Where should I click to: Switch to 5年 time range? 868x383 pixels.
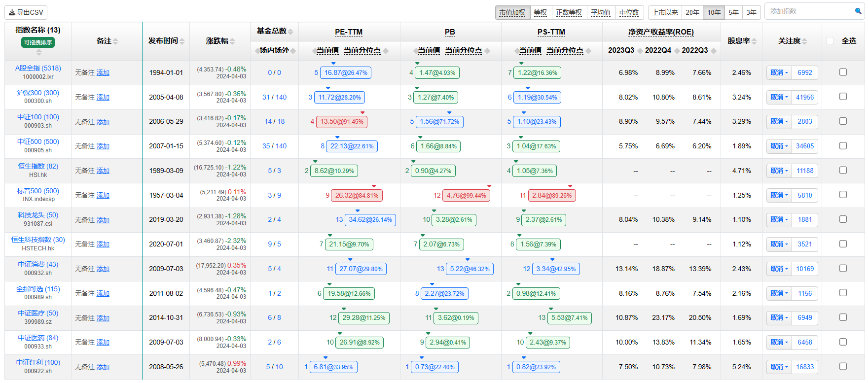[734, 12]
